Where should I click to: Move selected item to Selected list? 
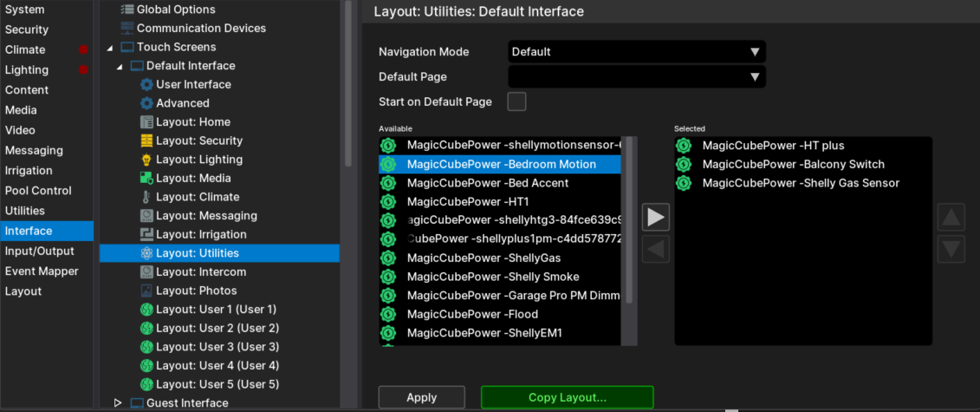click(656, 217)
